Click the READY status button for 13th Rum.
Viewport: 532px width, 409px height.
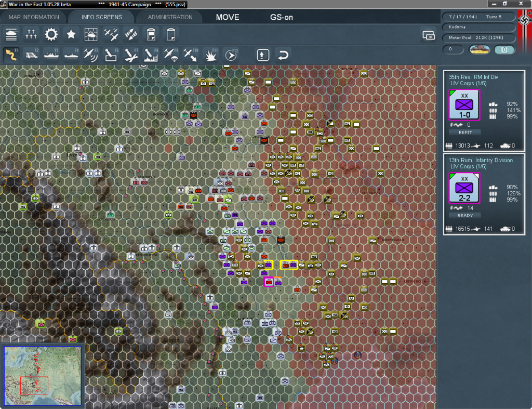point(465,216)
